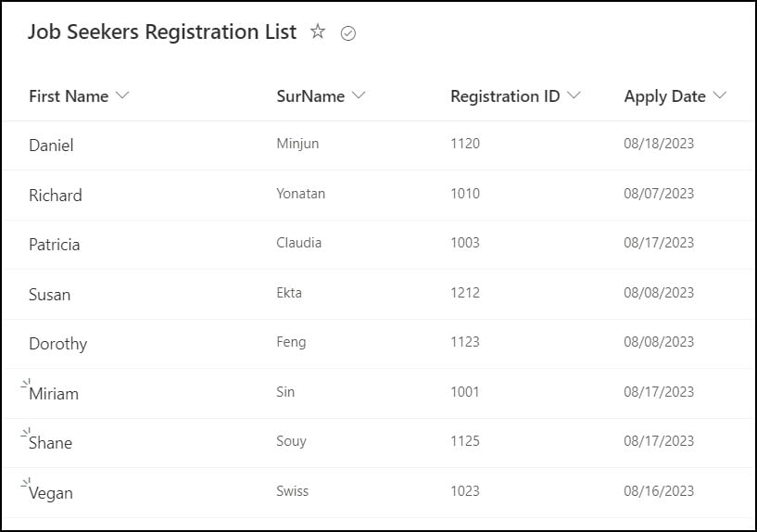Select registration ID 1120
This screenshot has height=532, width=757.
(465, 144)
